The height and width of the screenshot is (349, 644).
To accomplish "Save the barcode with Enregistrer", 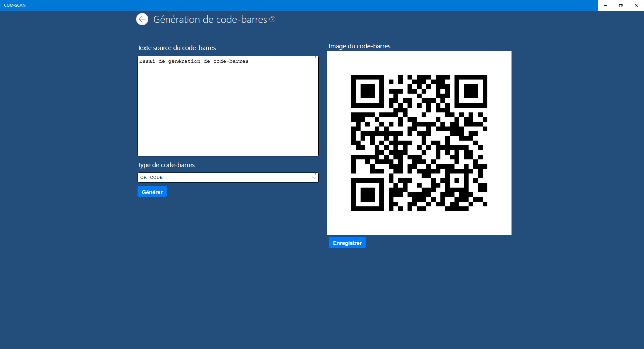I will tap(347, 242).
